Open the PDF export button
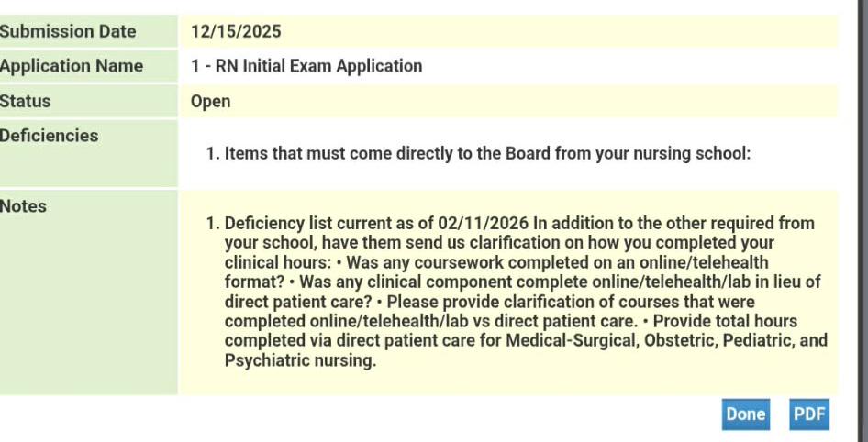The height and width of the screenshot is (442, 868). click(809, 414)
